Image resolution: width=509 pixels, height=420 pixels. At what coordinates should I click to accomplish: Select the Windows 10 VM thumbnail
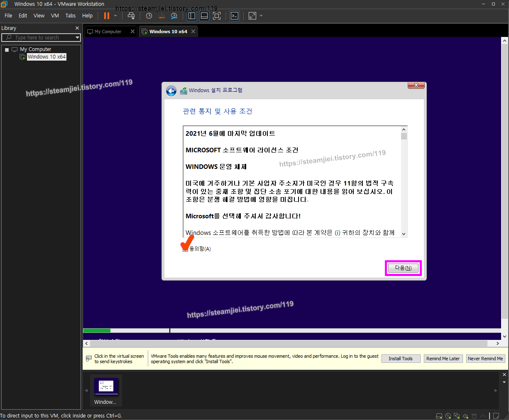tap(106, 391)
